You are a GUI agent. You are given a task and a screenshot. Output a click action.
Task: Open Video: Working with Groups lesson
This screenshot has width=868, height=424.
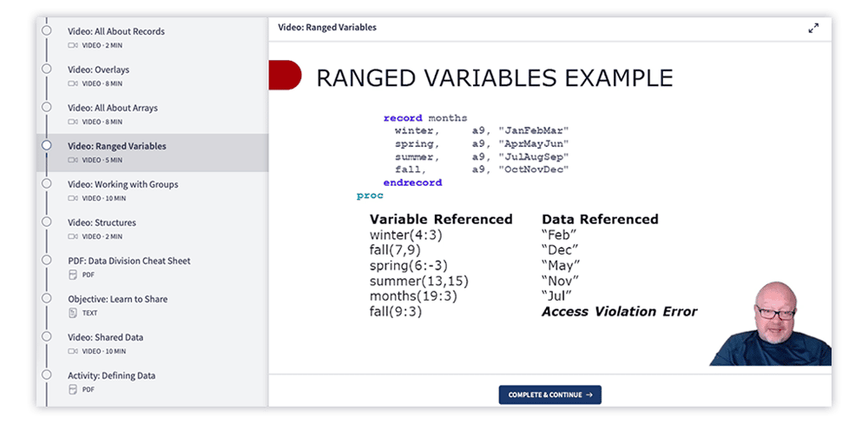[122, 184]
